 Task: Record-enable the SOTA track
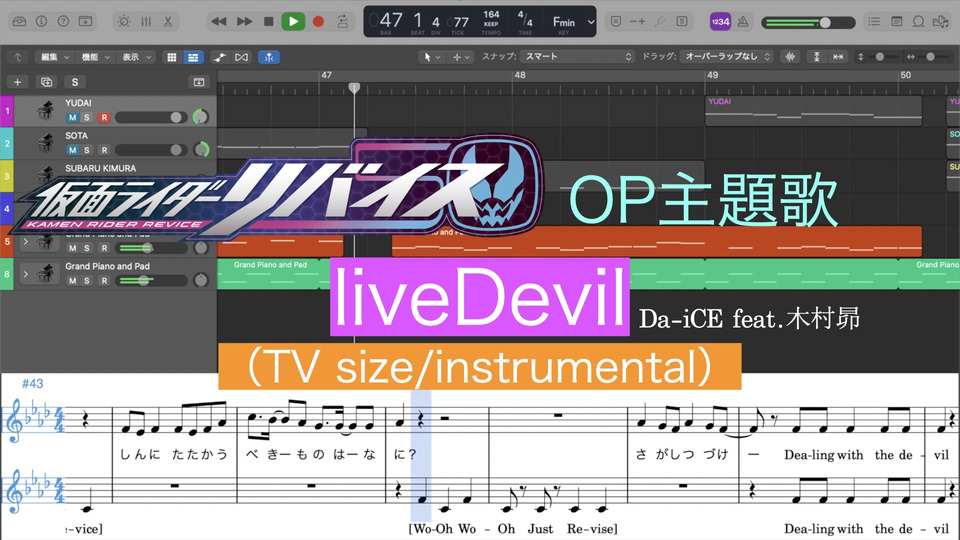[x=104, y=150]
